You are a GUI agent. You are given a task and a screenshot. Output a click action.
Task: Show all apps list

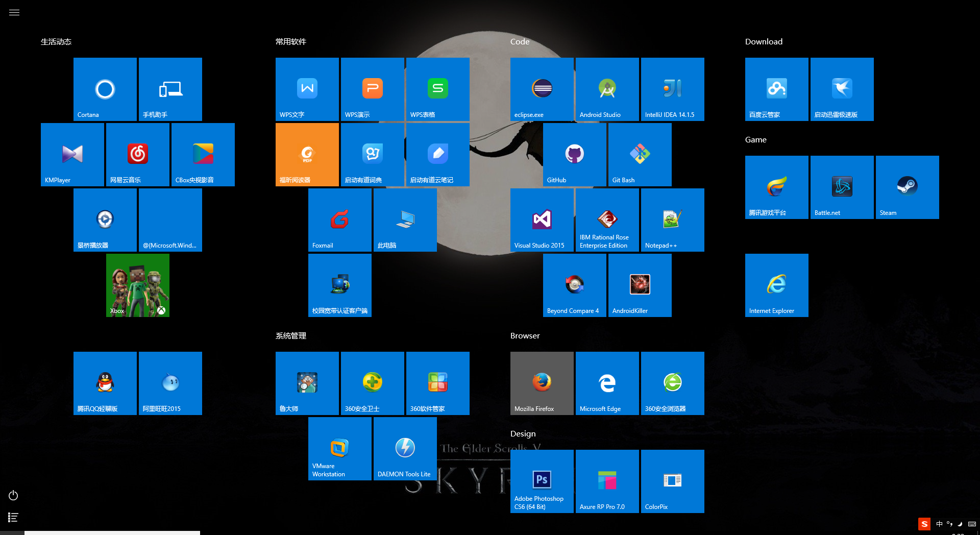13,517
